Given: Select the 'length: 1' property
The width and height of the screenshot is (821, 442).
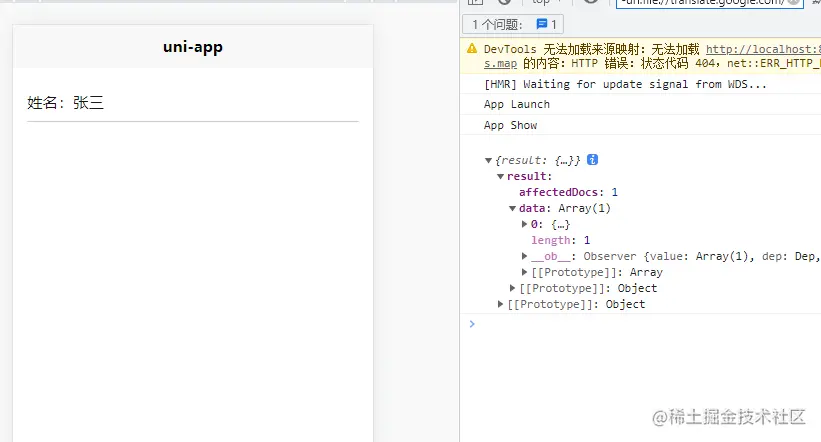Looking at the screenshot, I should tap(560, 240).
